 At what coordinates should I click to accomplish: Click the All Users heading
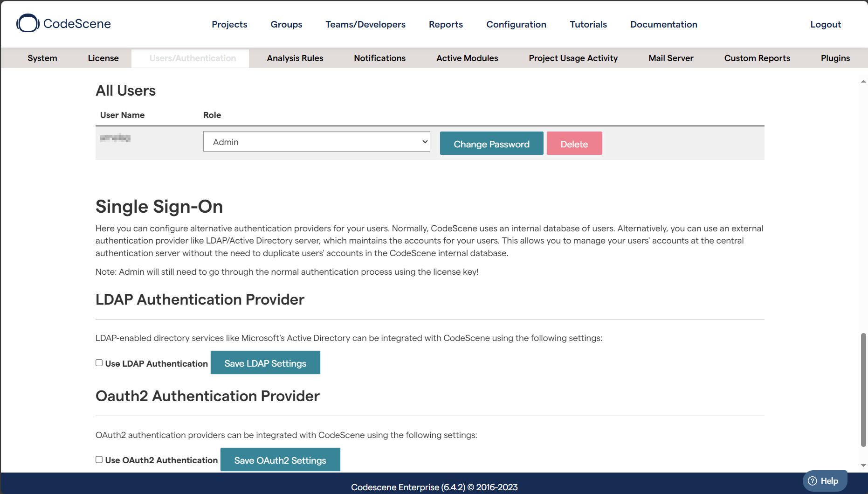[125, 90]
